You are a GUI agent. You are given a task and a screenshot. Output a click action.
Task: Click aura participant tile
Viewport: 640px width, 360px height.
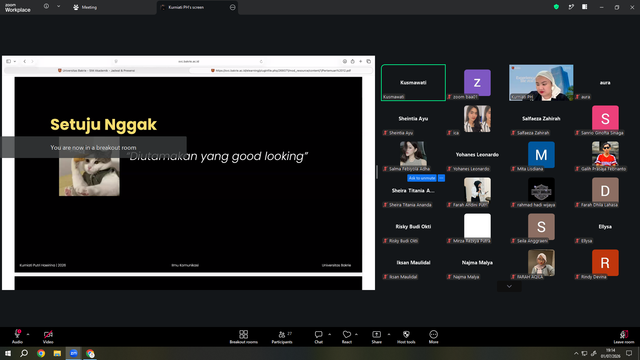click(605, 82)
